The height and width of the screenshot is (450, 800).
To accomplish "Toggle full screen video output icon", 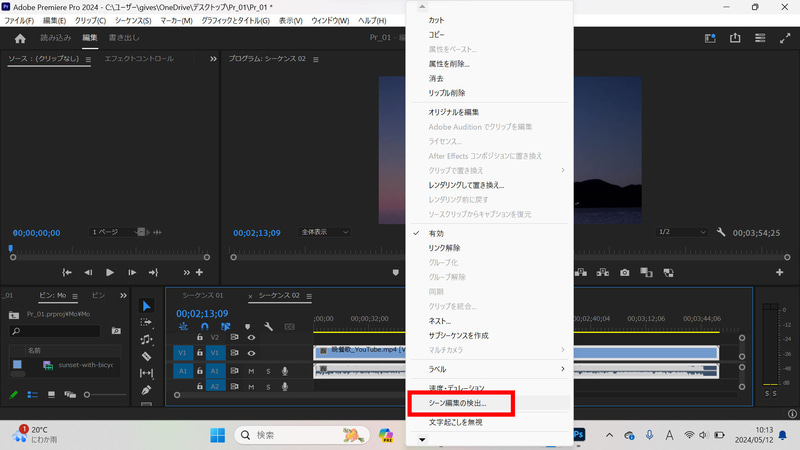I will [x=785, y=38].
